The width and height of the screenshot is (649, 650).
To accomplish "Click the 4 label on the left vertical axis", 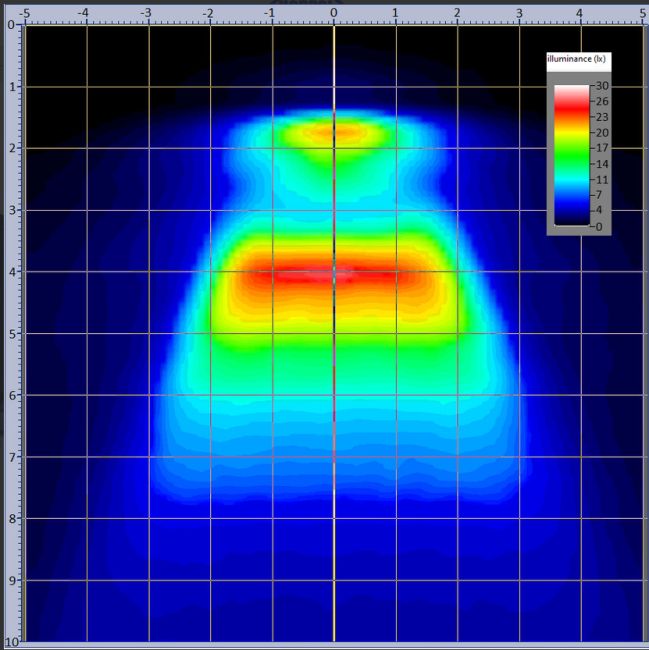I will [10, 272].
